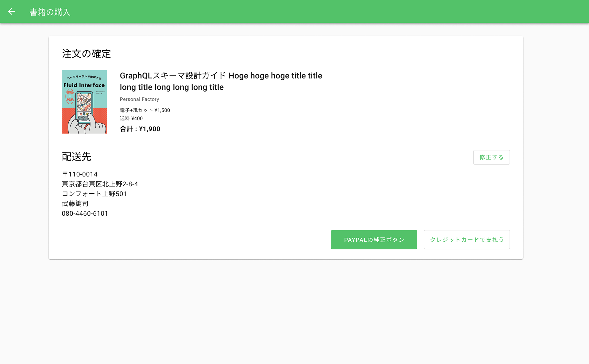Click the address line 東京都台東区北上野2-8-4

pyautogui.click(x=100, y=184)
